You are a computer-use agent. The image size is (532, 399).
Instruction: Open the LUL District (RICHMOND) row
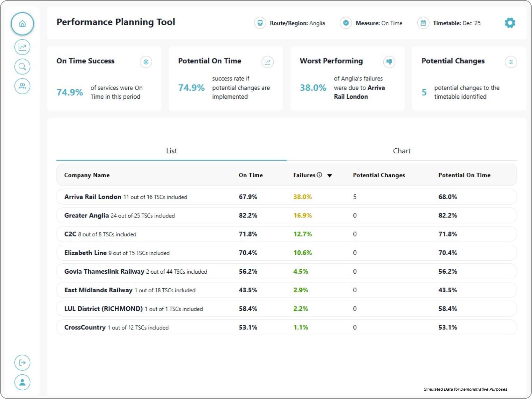(x=287, y=309)
